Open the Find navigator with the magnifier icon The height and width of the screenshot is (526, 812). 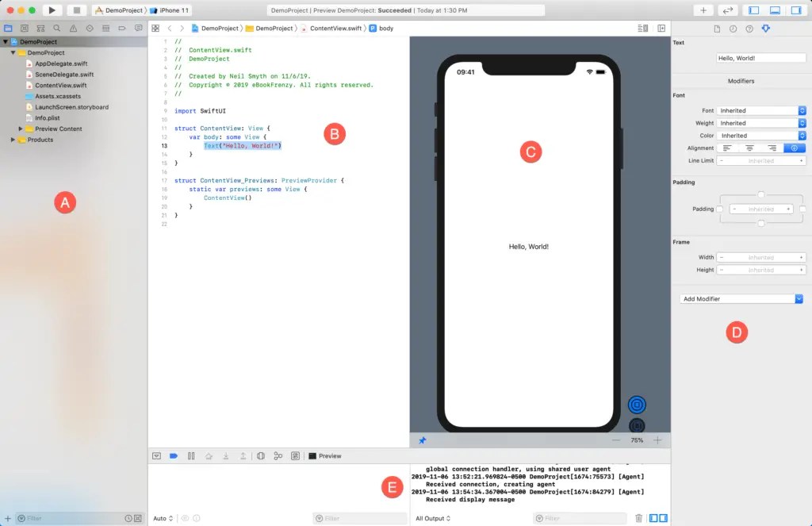pyautogui.click(x=56, y=28)
